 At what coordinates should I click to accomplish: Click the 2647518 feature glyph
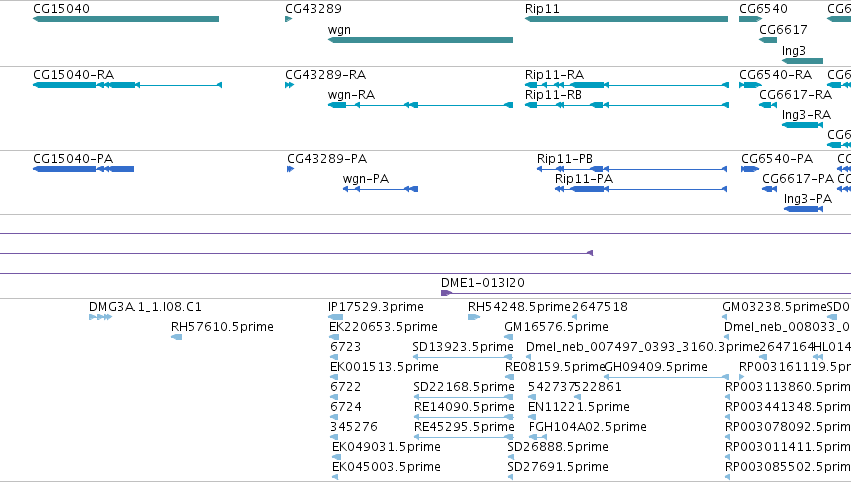574,317
